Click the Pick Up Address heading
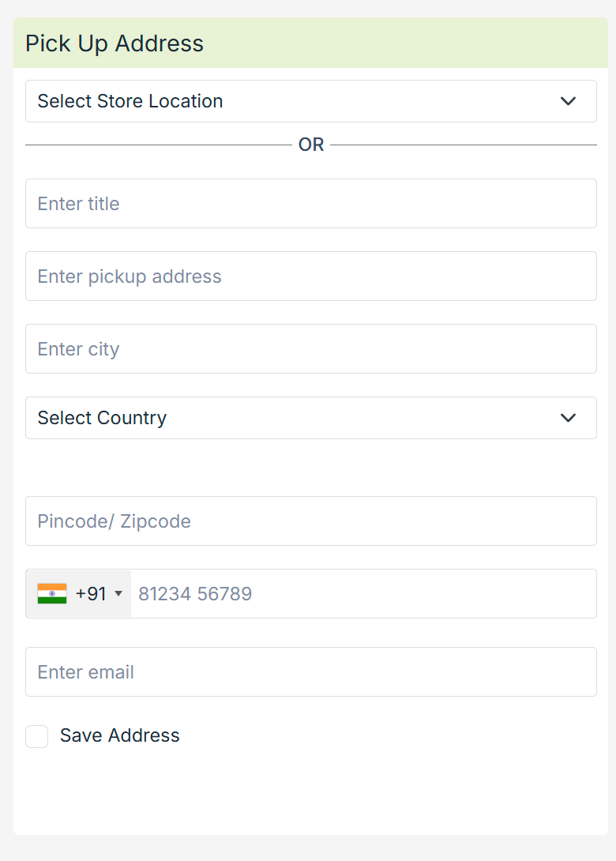Image resolution: width=616 pixels, height=861 pixels. point(115,43)
